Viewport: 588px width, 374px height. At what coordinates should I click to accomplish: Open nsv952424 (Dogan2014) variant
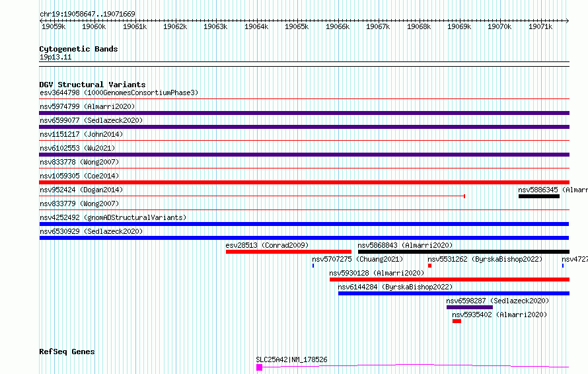(81, 190)
